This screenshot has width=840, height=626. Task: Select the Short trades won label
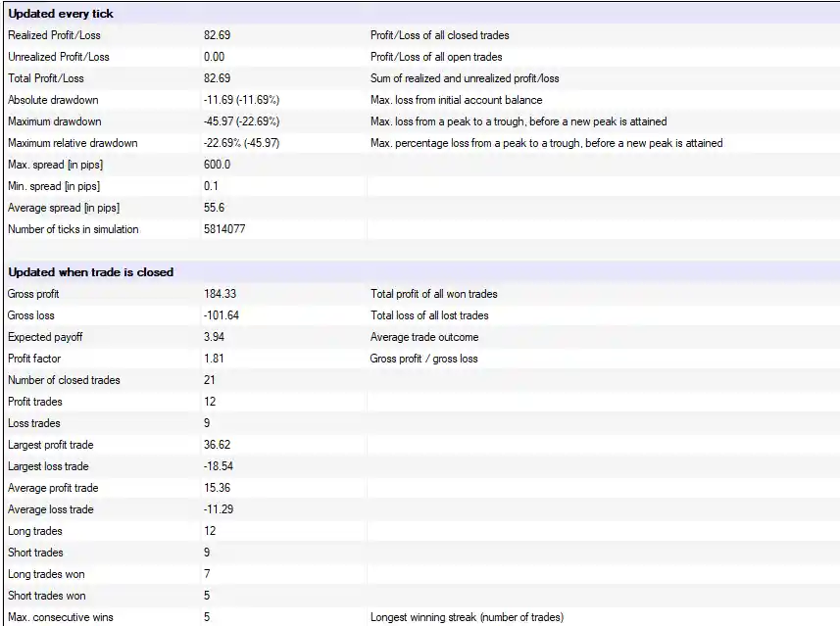point(47,596)
